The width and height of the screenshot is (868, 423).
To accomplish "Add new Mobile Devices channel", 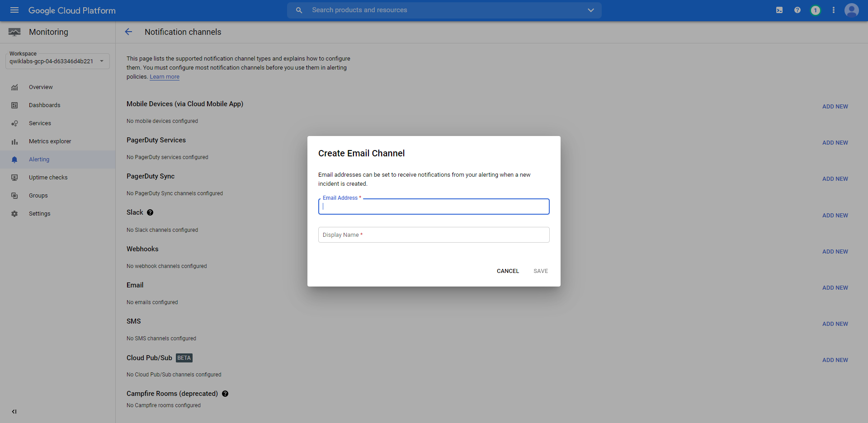I will (835, 107).
